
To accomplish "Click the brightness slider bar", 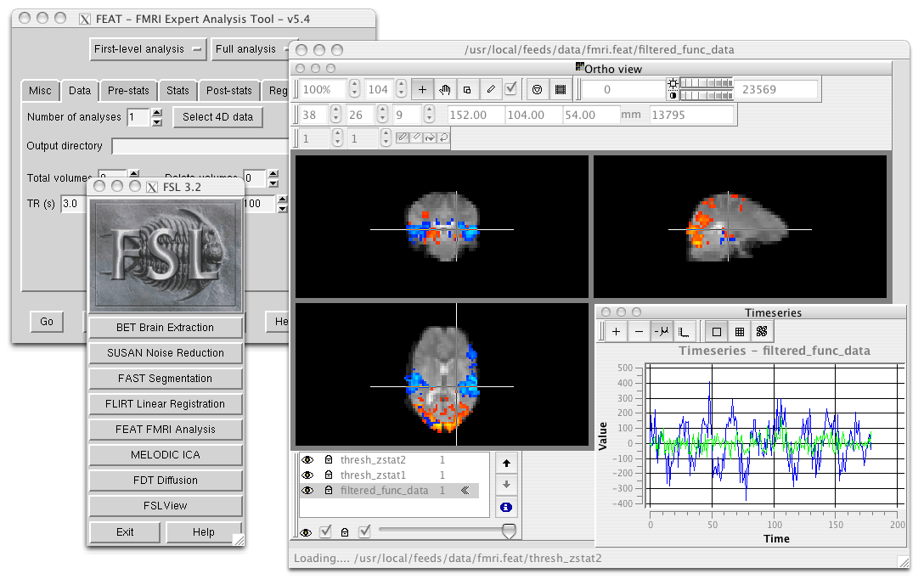I will (x=707, y=83).
